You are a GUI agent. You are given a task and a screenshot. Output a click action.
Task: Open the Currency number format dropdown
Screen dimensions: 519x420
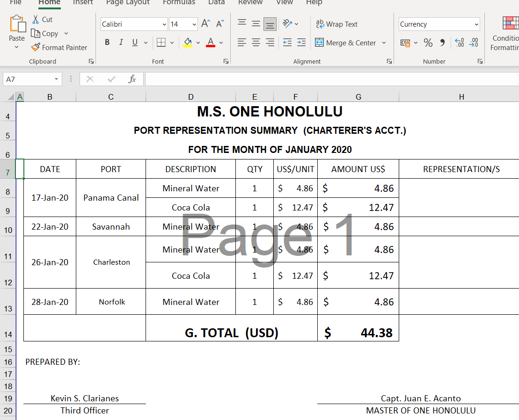click(476, 24)
